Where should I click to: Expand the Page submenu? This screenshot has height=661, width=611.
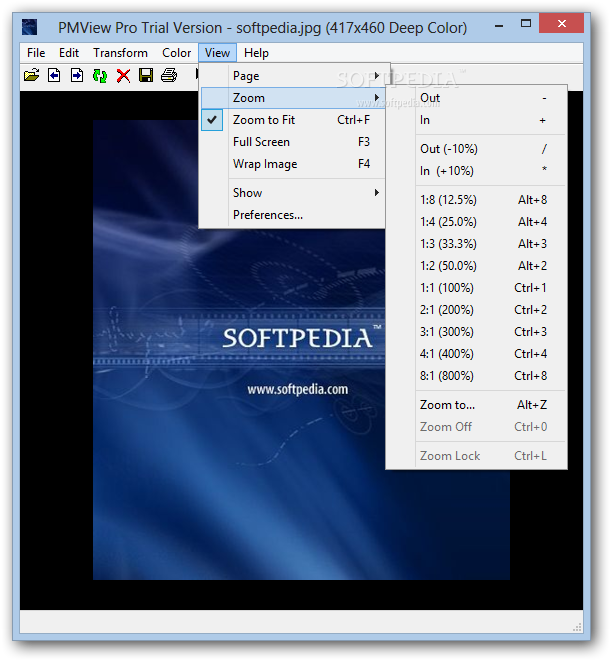tap(292, 76)
